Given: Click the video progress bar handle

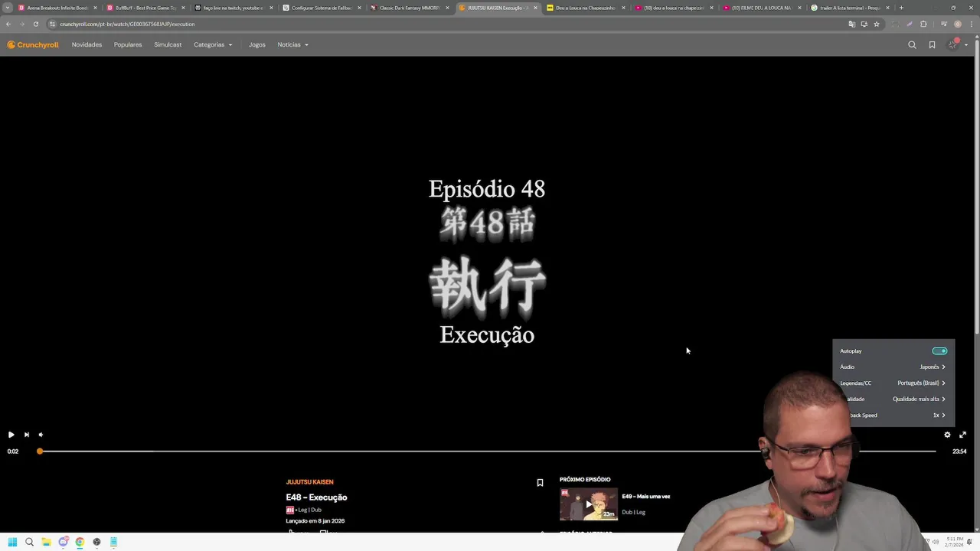Looking at the screenshot, I should (40, 452).
